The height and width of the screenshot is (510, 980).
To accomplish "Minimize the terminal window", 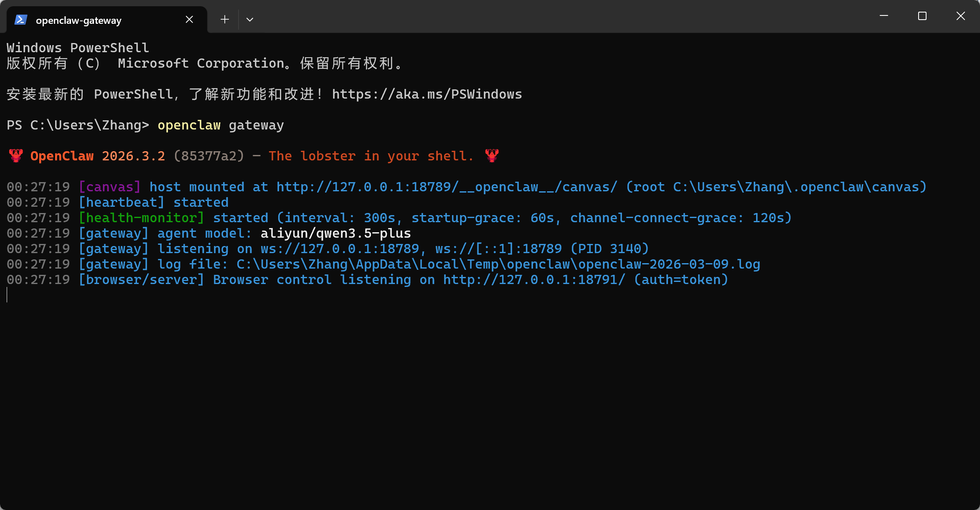I will 884,16.
